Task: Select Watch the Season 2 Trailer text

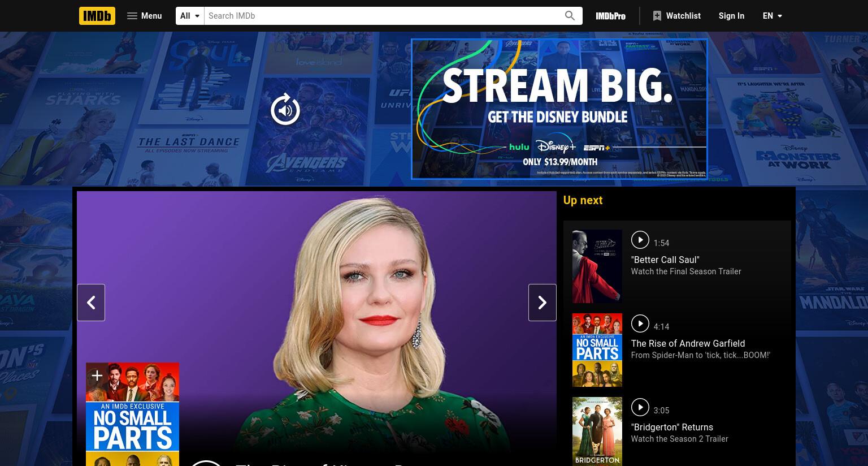Action: coord(679,439)
